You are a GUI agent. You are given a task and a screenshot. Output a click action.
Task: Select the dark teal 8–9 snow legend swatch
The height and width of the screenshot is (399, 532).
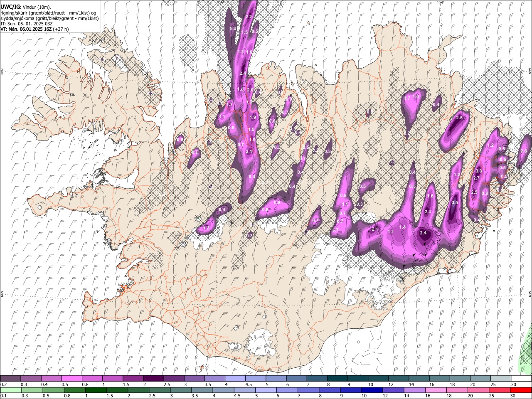tap(337, 379)
